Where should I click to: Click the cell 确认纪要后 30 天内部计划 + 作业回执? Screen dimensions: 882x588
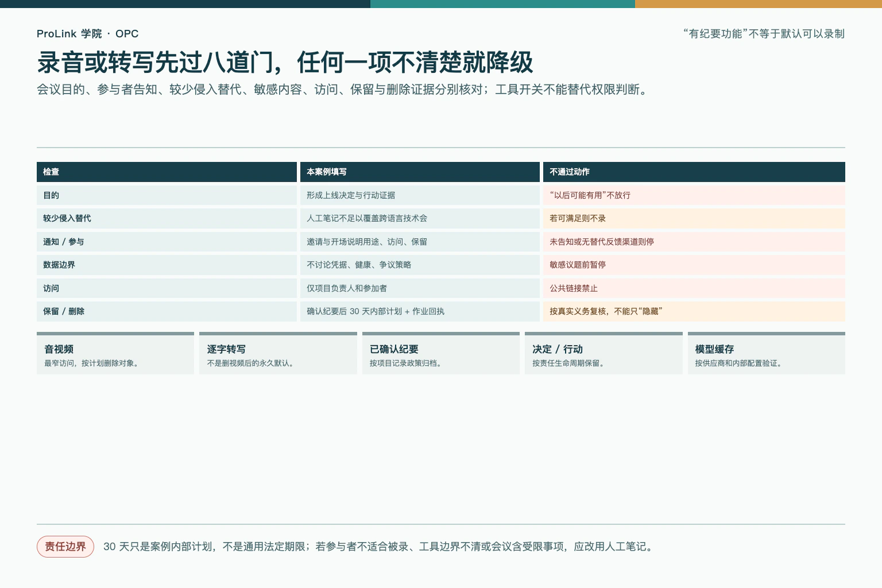(420, 311)
